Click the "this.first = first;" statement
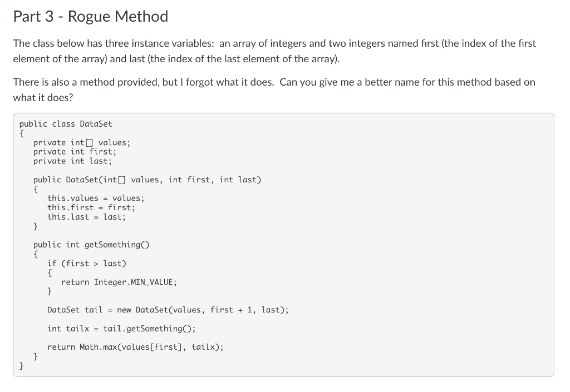Viewport: 570px width, 392px height. (x=91, y=207)
